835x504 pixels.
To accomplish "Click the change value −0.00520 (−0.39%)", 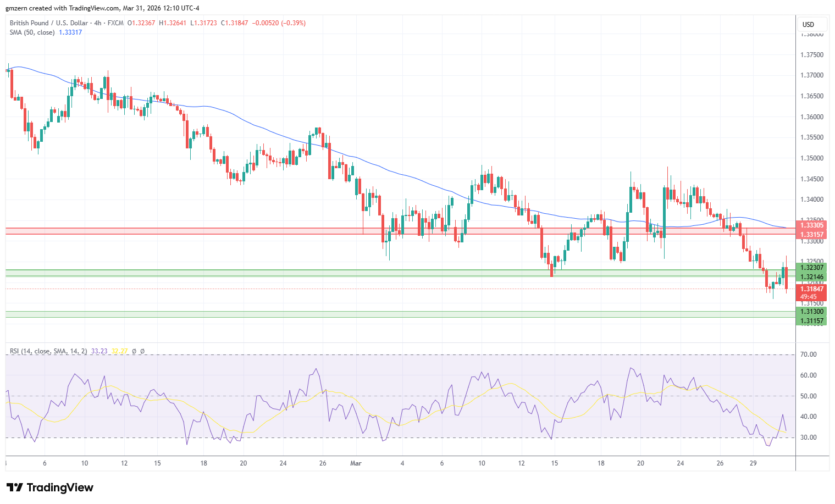I will [x=279, y=23].
